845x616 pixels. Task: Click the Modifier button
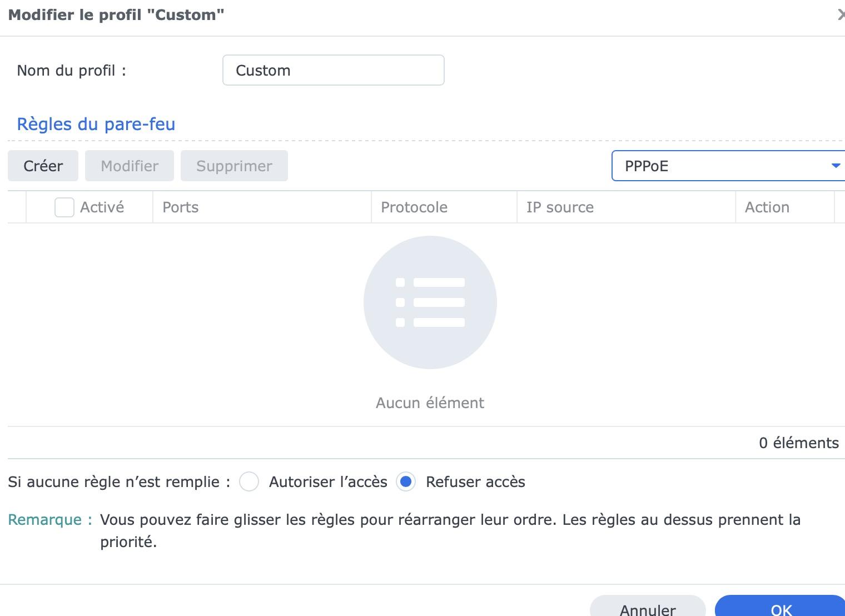tap(130, 166)
